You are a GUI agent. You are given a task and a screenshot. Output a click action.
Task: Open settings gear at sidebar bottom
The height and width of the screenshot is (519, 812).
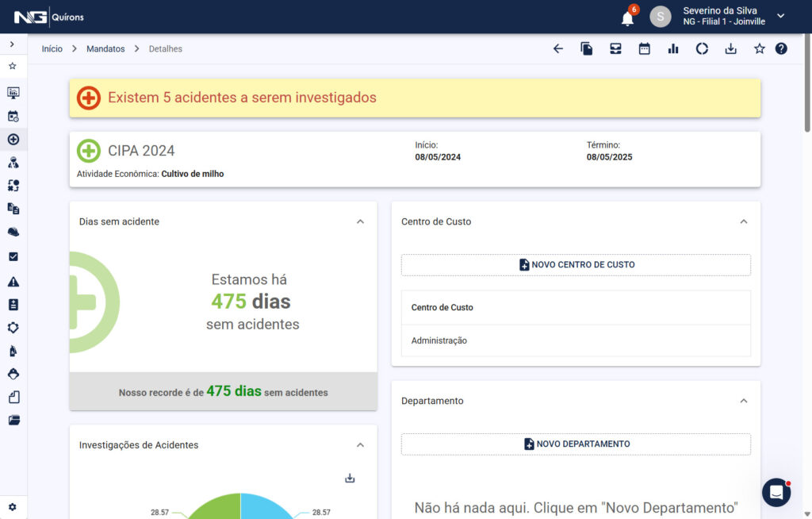[x=13, y=507]
